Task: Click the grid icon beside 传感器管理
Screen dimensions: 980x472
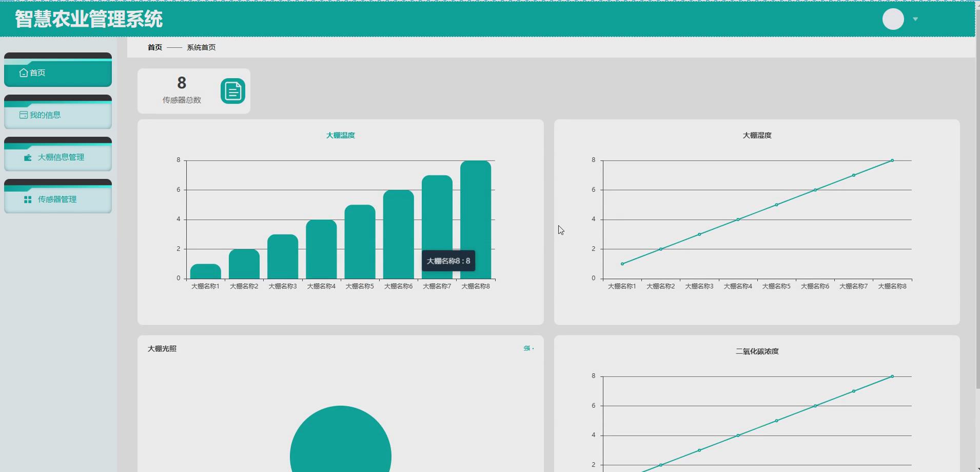Action: point(28,200)
